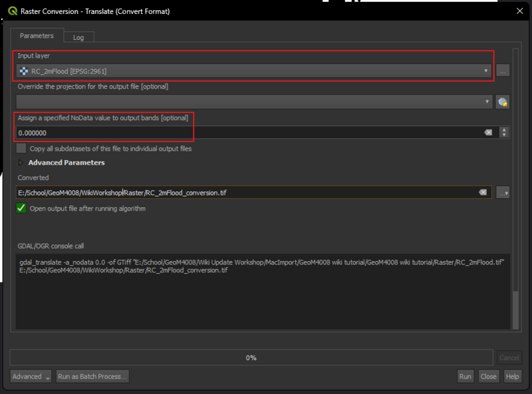Clear the Converted output path with the erase icon
This screenshot has height=394, width=532.
coord(483,193)
